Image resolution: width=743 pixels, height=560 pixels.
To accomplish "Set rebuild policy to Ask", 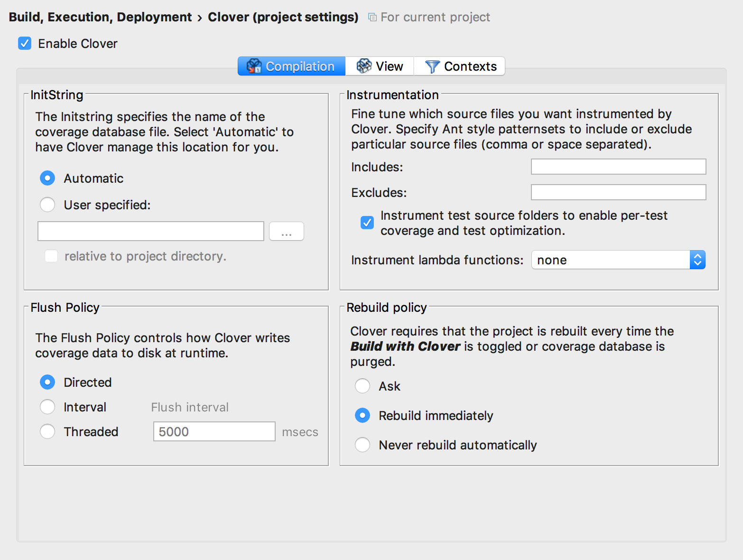I will coord(362,386).
